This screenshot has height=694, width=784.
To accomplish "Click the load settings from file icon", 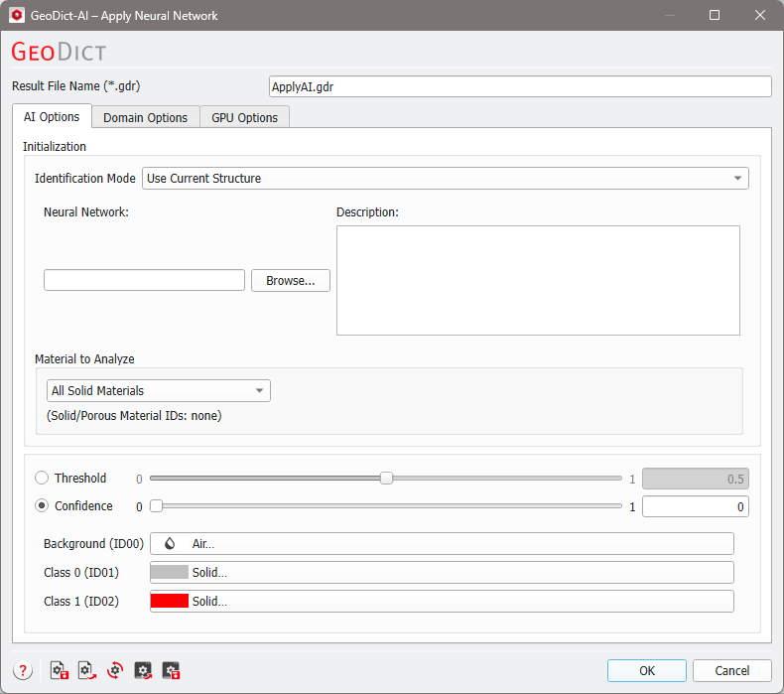I will pos(87,670).
